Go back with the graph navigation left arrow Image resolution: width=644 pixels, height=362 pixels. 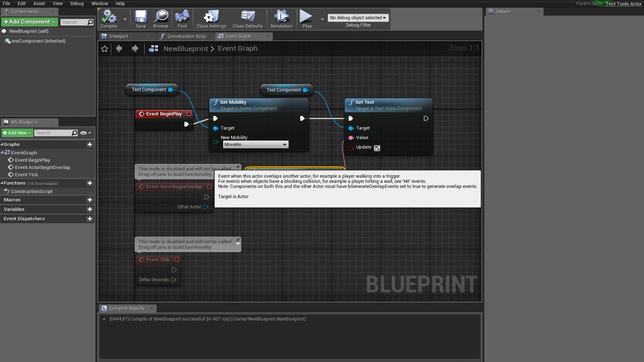tap(119, 48)
